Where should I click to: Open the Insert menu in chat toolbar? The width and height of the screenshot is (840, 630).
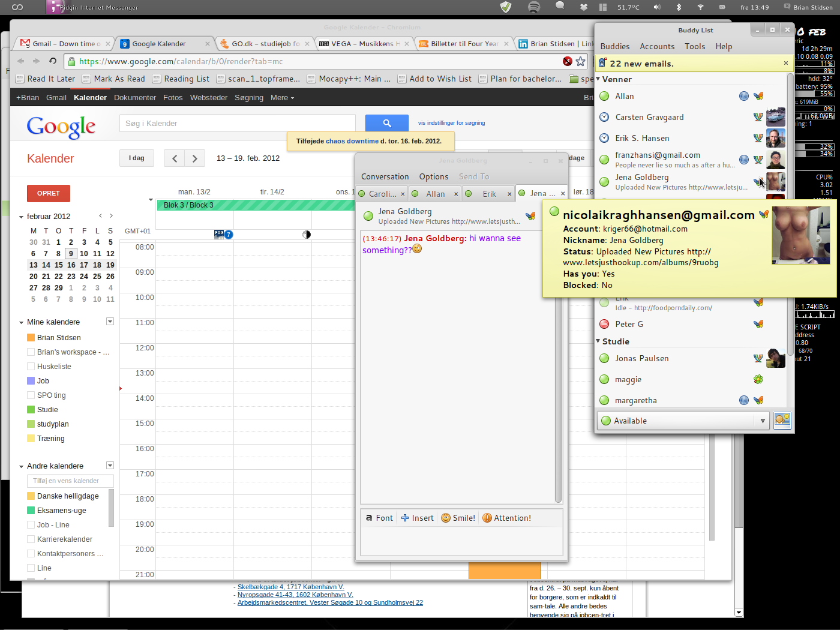point(417,518)
